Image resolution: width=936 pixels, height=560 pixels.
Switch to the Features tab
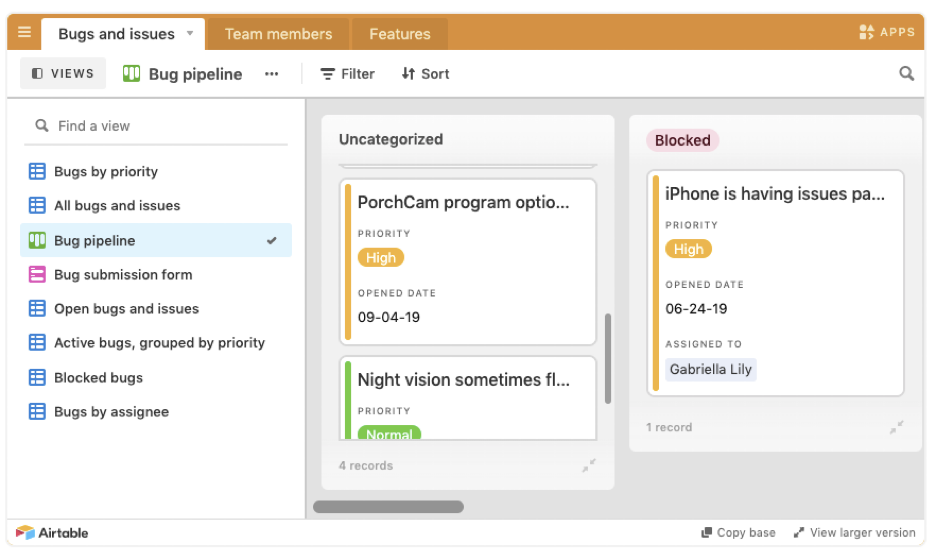(399, 34)
